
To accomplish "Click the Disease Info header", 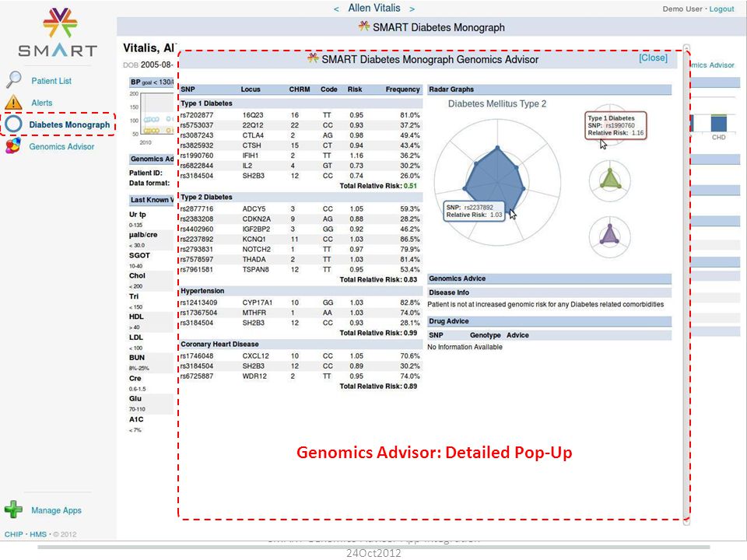I will (x=549, y=293).
